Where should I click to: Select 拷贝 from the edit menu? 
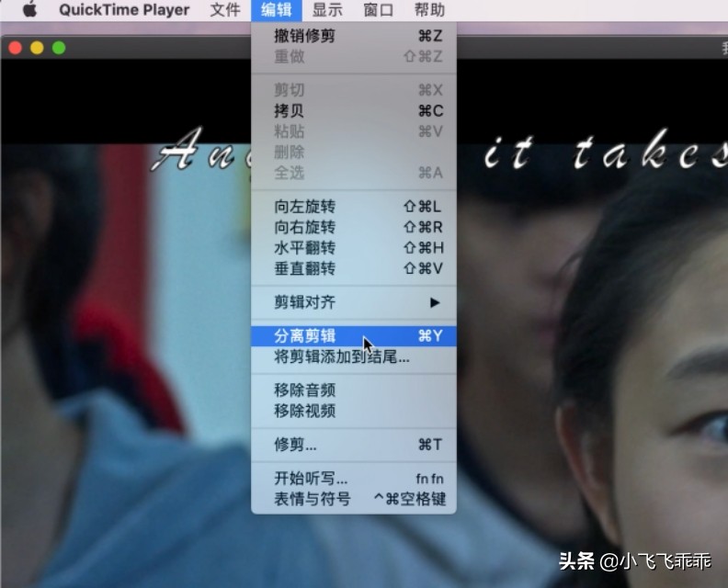pyautogui.click(x=354, y=111)
